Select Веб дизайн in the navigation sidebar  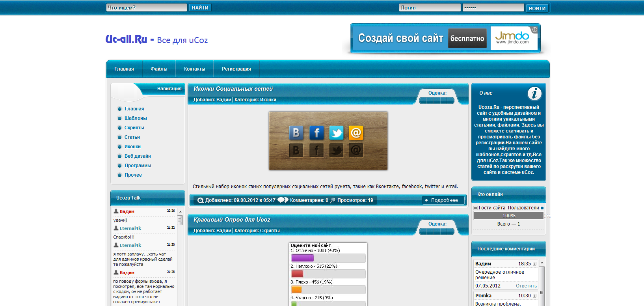pyautogui.click(x=138, y=156)
